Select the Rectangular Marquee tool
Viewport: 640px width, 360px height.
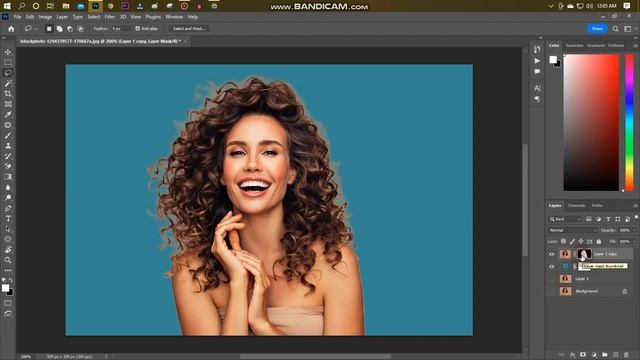tap(8, 62)
